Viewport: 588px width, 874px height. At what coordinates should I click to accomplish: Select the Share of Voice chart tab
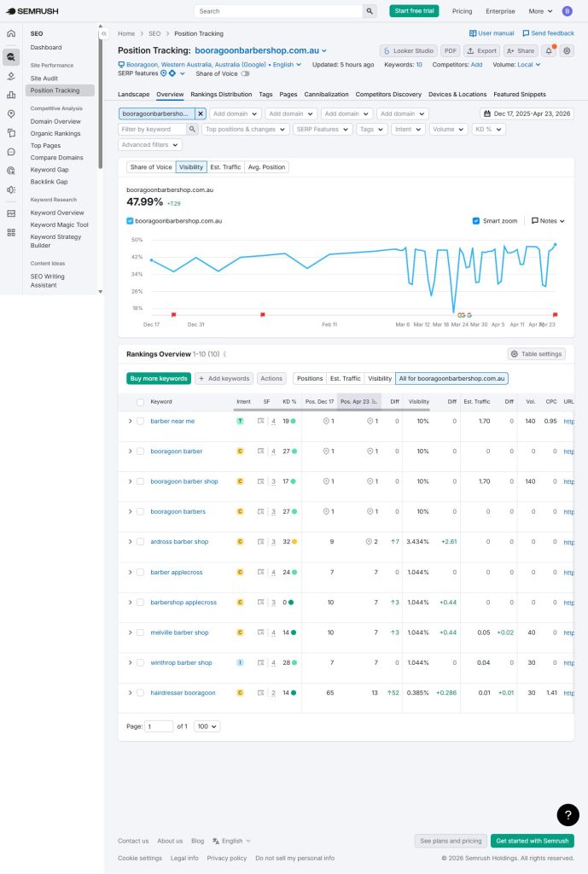151,167
